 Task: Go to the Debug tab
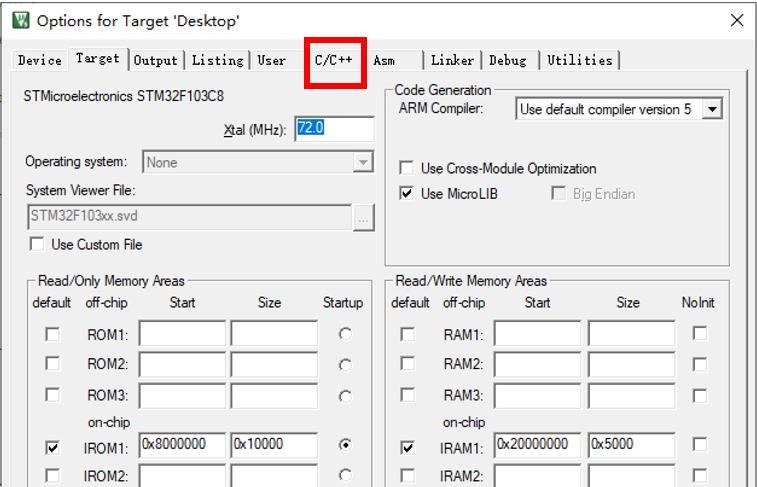click(507, 60)
